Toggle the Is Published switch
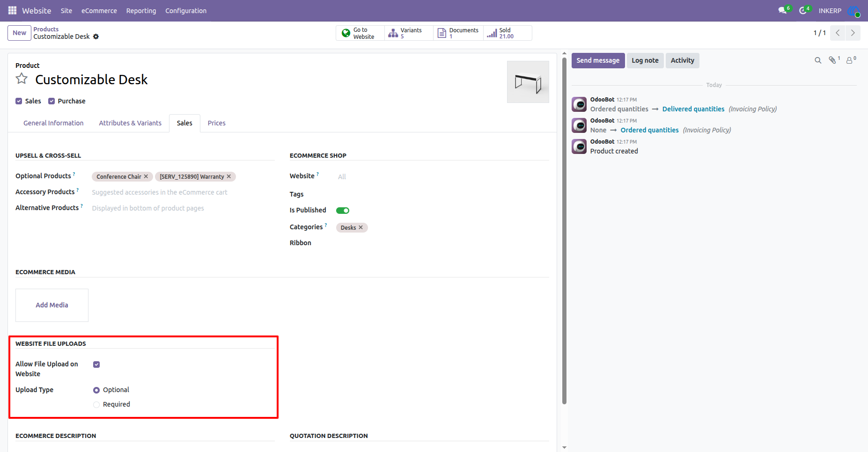The image size is (868, 452). point(343,211)
